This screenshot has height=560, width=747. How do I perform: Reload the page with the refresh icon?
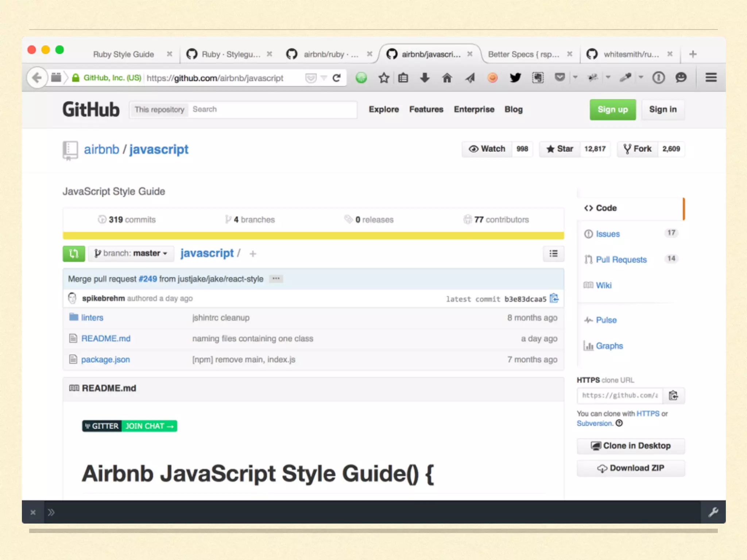pos(337,78)
